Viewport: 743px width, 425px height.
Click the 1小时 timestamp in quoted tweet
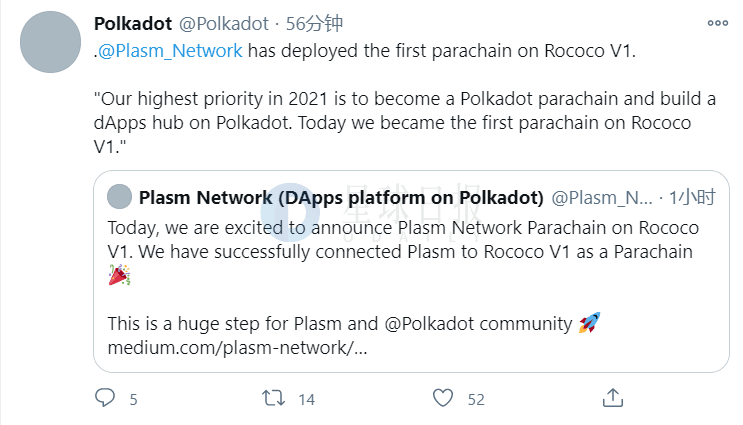coord(692,197)
